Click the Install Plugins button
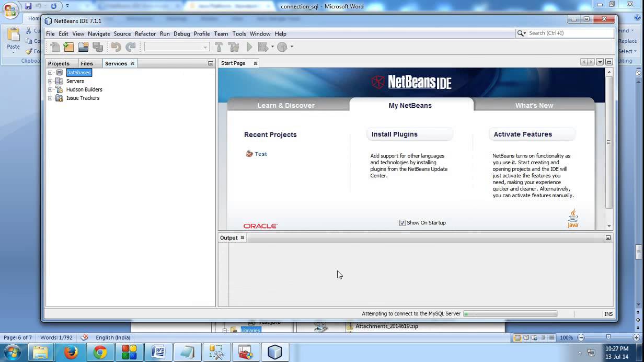This screenshot has height=362, width=644. tap(410, 134)
